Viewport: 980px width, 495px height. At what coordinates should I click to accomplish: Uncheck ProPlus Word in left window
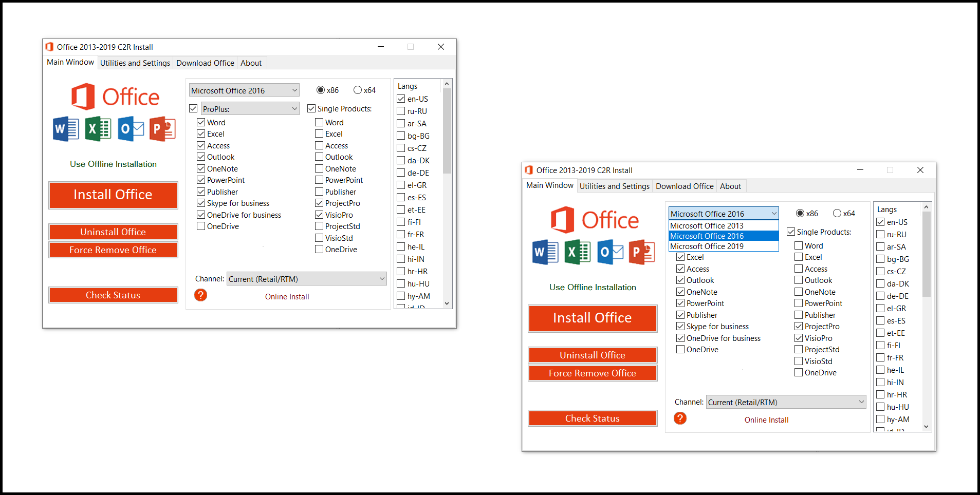tap(201, 122)
